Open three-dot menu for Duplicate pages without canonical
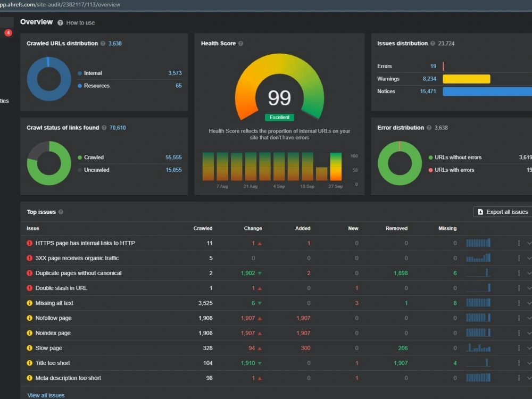The width and height of the screenshot is (532, 399). [519, 273]
